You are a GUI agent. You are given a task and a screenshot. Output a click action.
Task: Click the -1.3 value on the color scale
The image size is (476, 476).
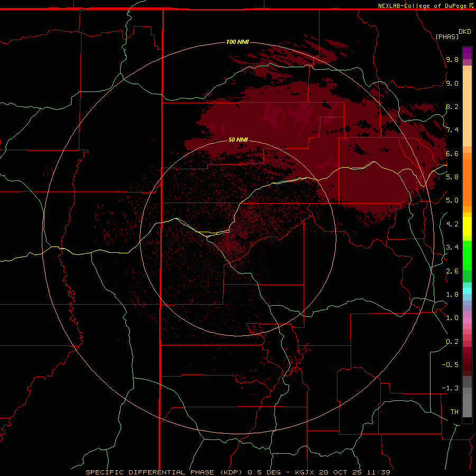tap(450, 388)
